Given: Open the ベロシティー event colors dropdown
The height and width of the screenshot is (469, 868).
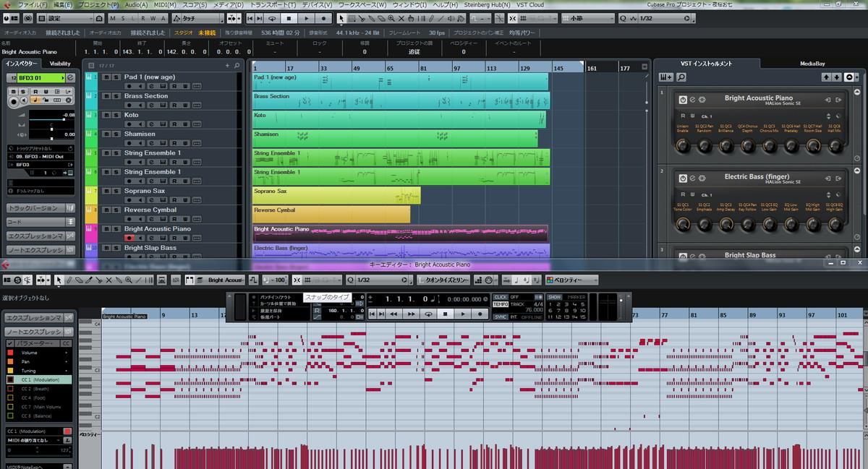Looking at the screenshot, I should coord(571,280).
